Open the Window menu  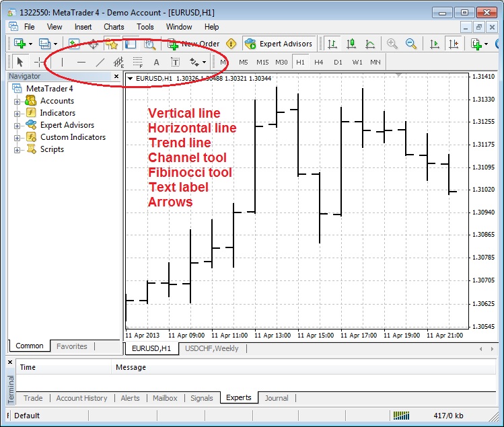point(179,27)
